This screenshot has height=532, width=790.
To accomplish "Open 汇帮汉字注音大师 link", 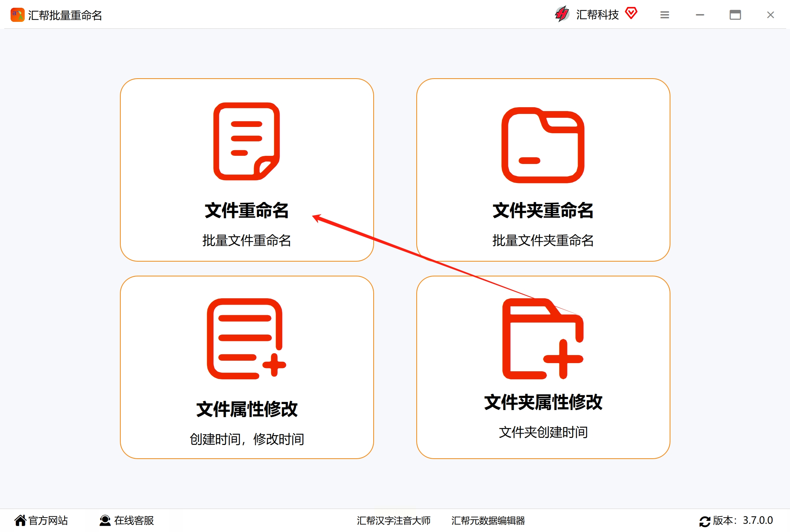I will 393,520.
